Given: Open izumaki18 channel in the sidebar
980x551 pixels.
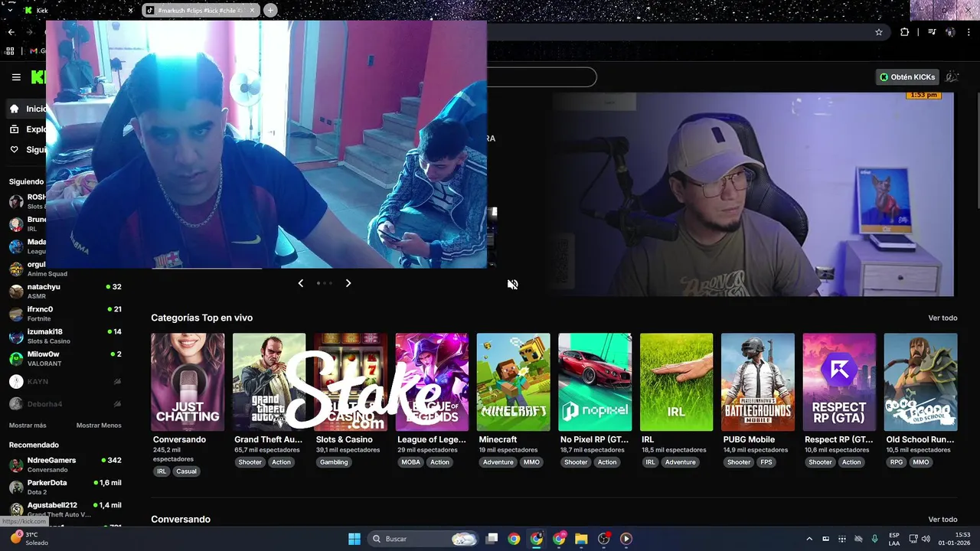Looking at the screenshot, I should [65, 335].
